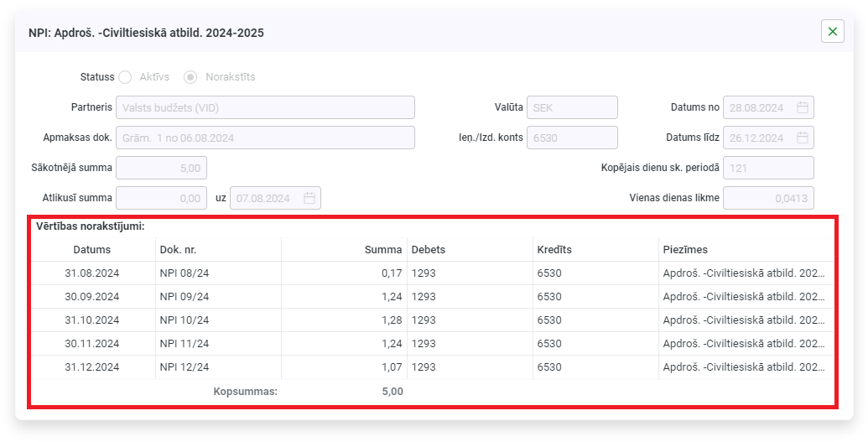
Task: Sort table by Summa column header
Action: tap(382, 250)
